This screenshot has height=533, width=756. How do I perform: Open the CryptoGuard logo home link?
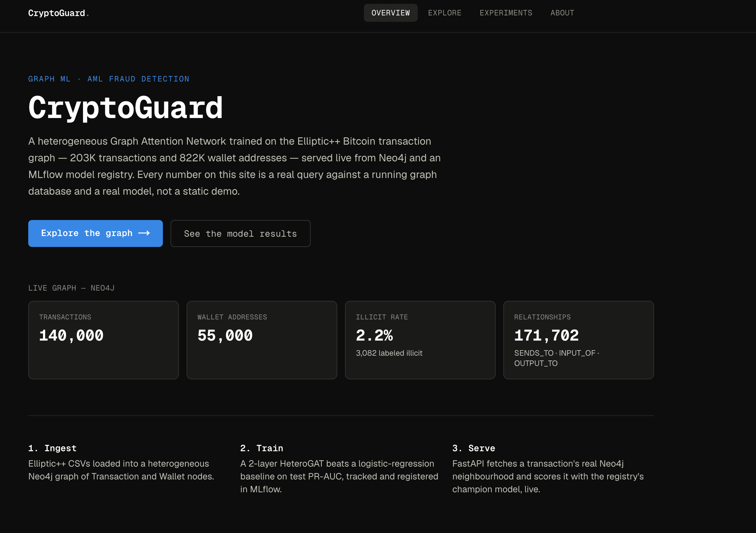click(x=59, y=13)
